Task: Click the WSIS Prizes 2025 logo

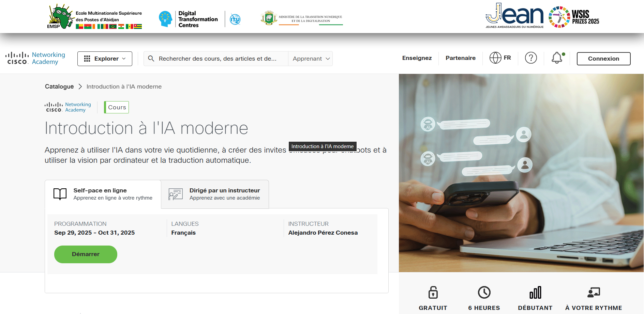Action: (574, 17)
